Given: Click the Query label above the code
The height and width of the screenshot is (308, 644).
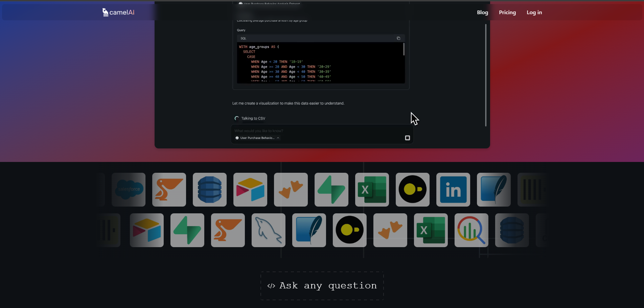Looking at the screenshot, I should (241, 30).
